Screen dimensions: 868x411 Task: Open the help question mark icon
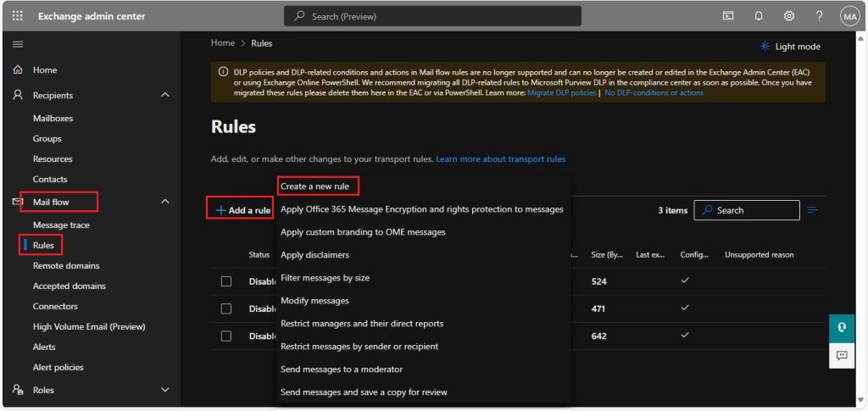(x=820, y=16)
